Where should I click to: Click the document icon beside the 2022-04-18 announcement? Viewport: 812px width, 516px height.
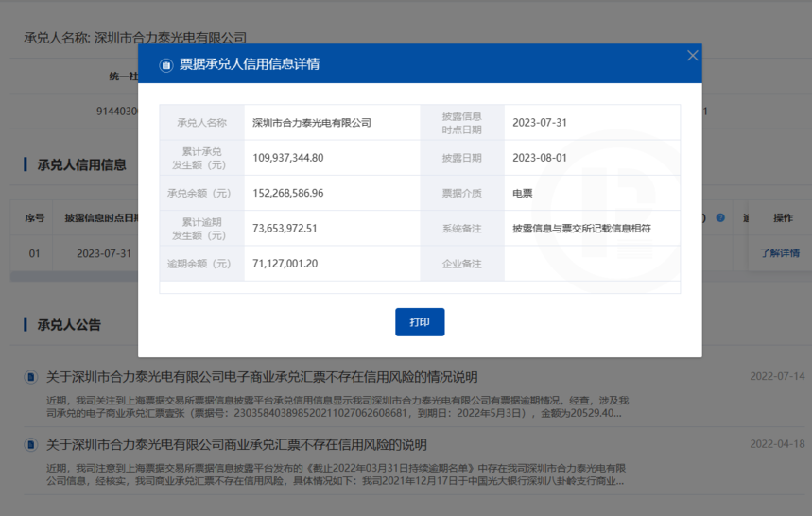coord(31,444)
